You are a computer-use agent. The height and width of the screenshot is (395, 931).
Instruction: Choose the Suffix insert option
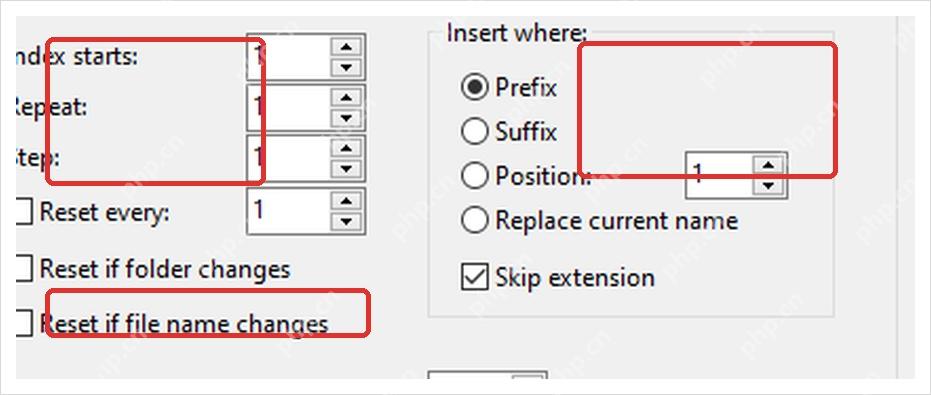(474, 131)
